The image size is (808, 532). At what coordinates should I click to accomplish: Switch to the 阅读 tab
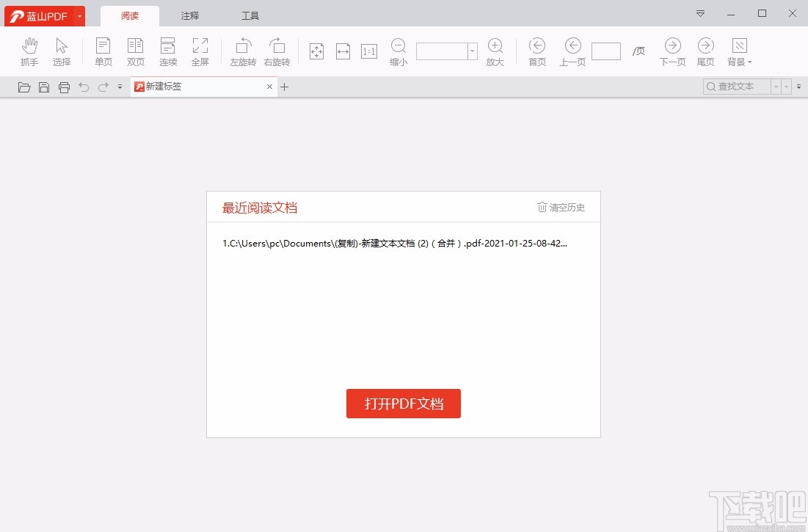pos(130,16)
